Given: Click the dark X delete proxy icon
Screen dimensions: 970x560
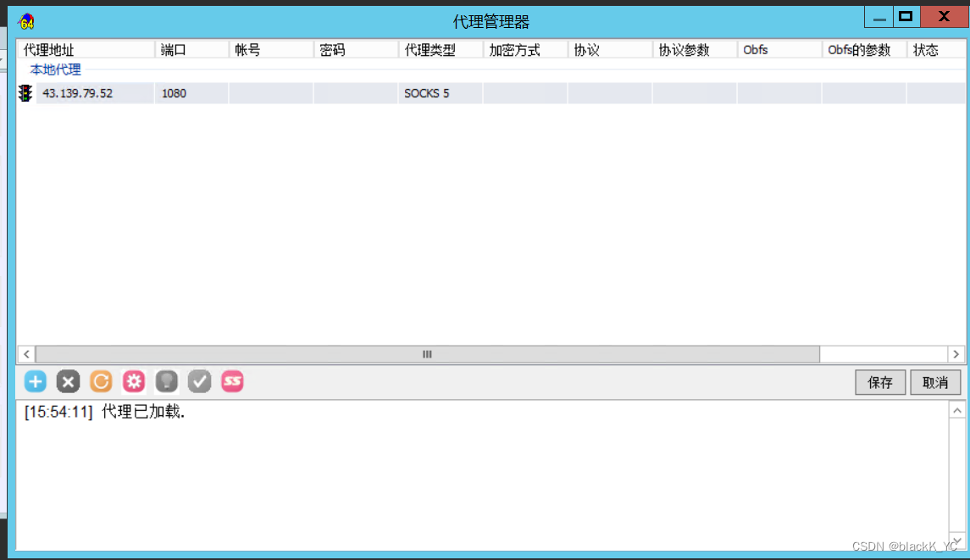Looking at the screenshot, I should pyautogui.click(x=68, y=382).
